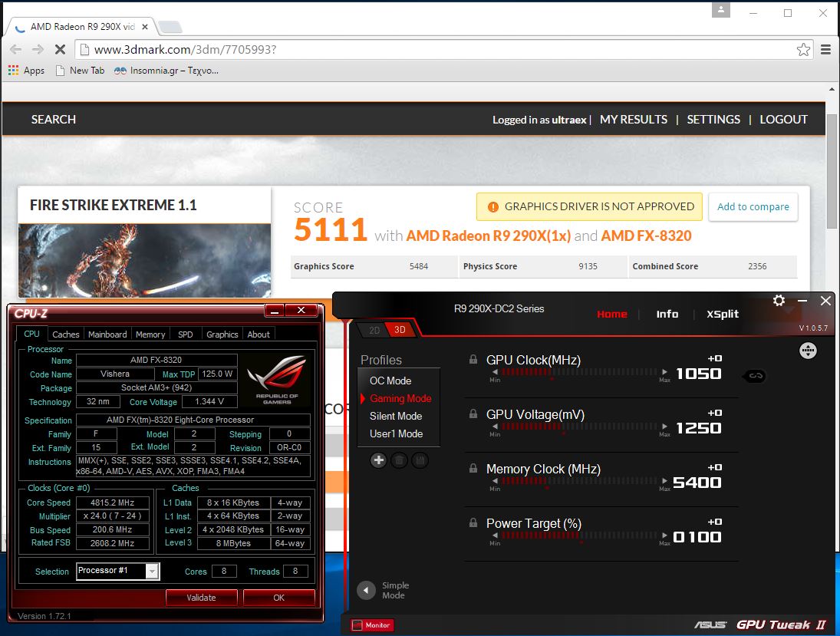
Task: Open the Home section in GPU Tweak
Action: coord(612,314)
